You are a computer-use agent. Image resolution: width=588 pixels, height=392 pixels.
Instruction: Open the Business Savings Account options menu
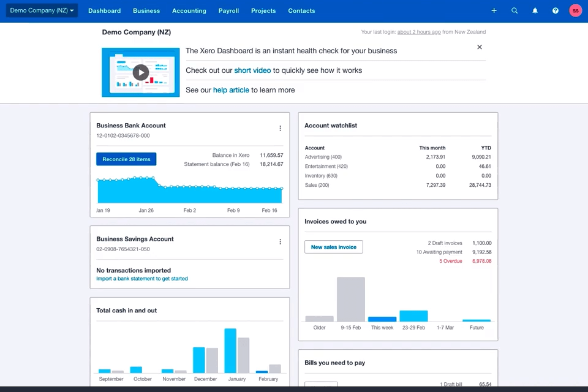280,241
